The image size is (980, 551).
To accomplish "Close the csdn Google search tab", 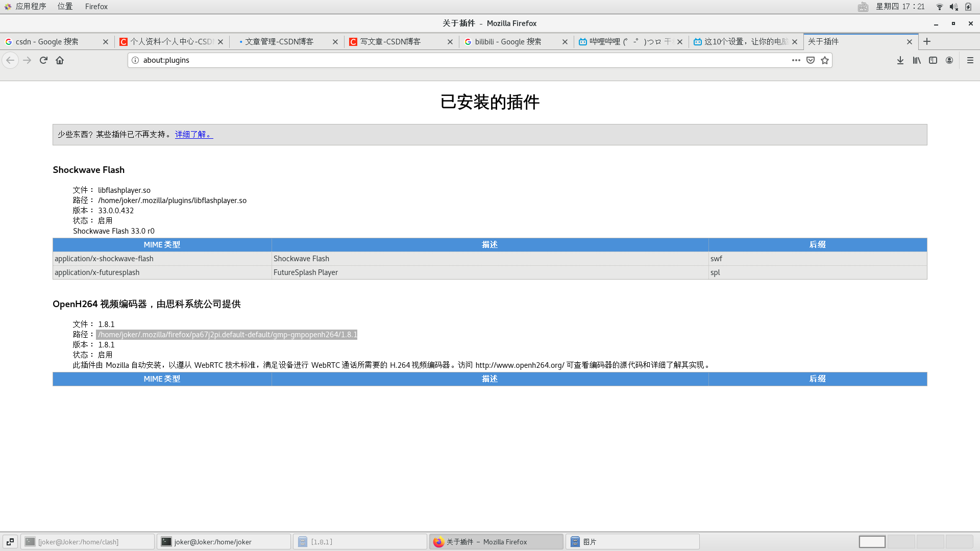I will pos(106,42).
